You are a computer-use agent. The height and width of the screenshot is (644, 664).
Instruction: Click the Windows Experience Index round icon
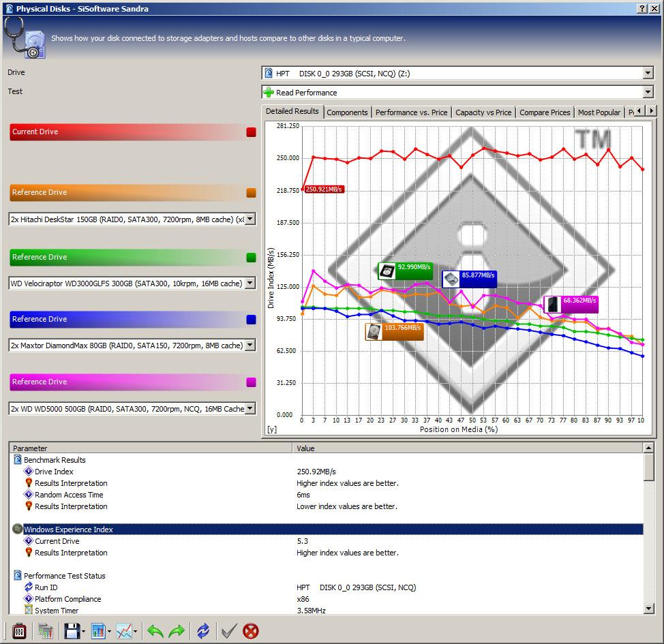click(x=17, y=530)
